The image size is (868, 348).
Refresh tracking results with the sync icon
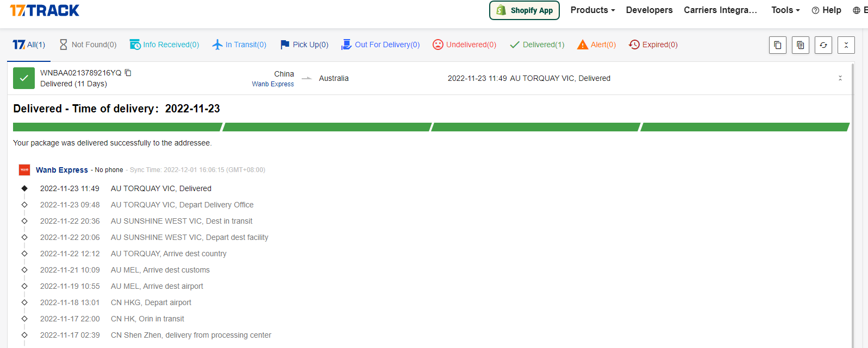[x=823, y=45]
